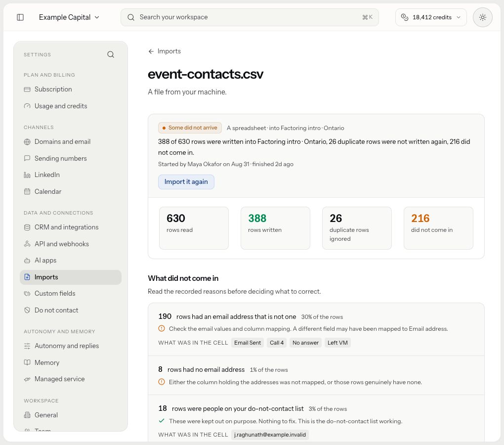Click the 630 rows read card

click(194, 228)
